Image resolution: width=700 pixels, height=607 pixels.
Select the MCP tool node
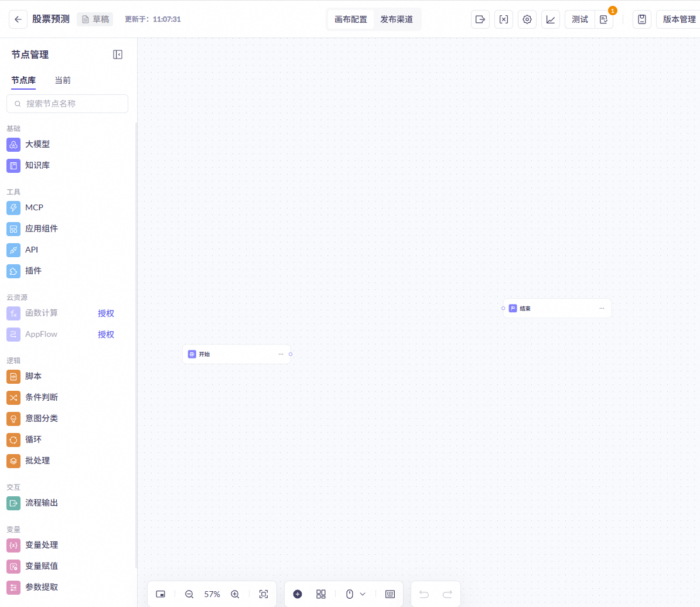click(x=25, y=207)
